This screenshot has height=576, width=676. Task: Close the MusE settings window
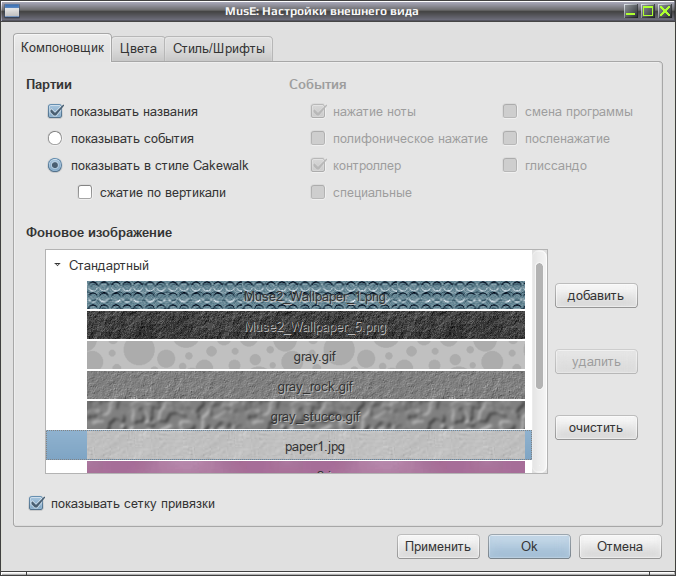click(x=665, y=11)
